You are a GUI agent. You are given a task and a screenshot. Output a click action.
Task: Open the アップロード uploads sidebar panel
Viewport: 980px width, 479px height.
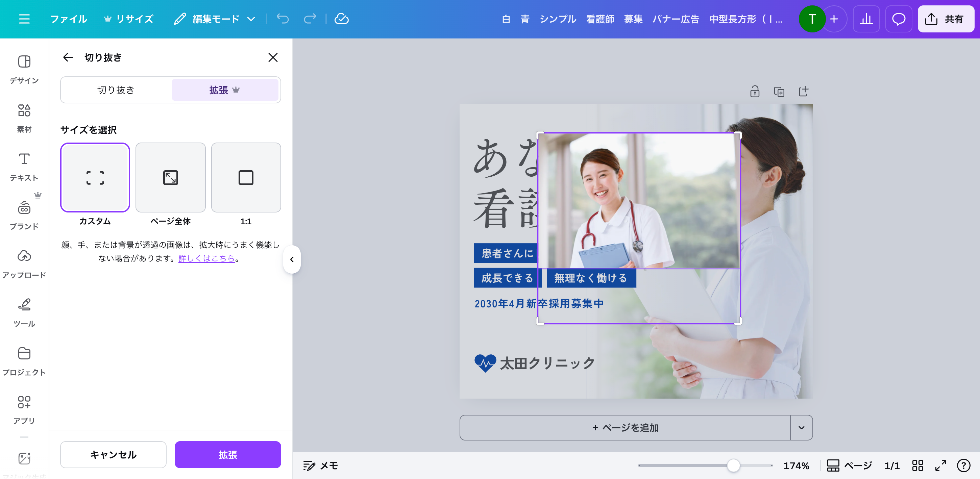point(24,263)
